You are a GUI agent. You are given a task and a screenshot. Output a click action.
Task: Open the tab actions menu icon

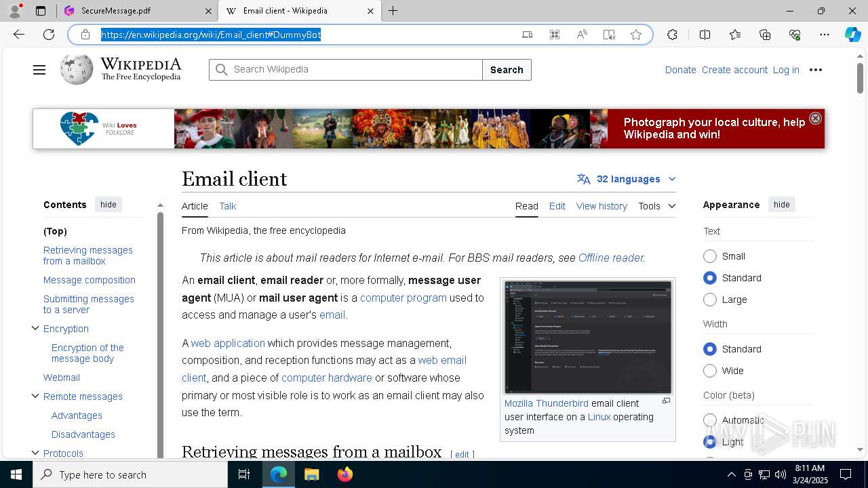point(41,11)
